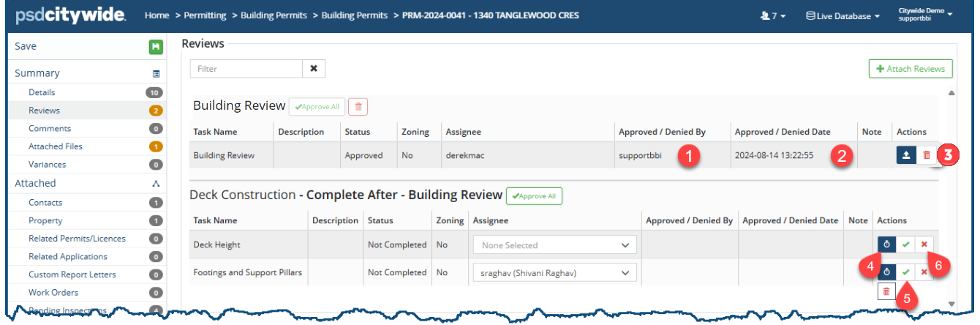Clear the filter with the X button
The height and width of the screenshot is (325, 980).
314,69
